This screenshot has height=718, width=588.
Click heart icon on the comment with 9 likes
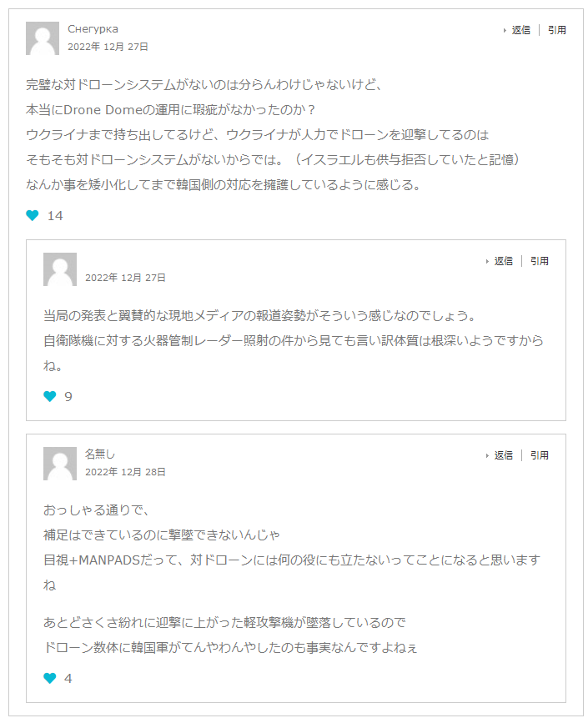50,397
